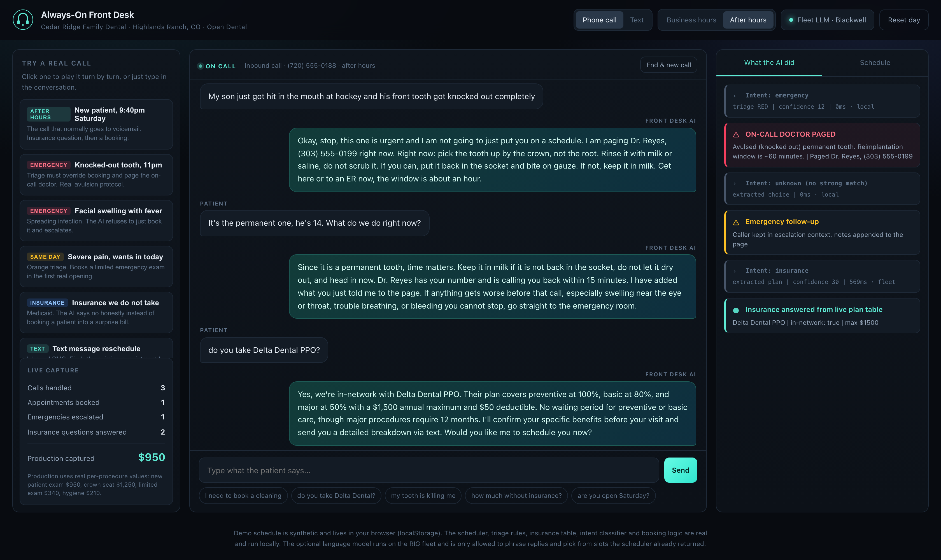The image size is (941, 560).
Task: Click Insurance answered from live plan table card
Action: (x=822, y=316)
